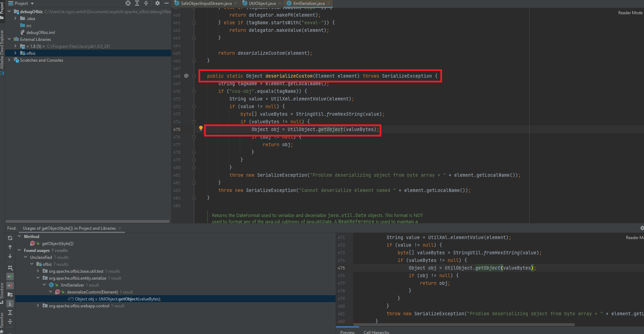Switch to Call Hierarchy tab
The image size is (644, 334).
pyautogui.click(x=376, y=332)
